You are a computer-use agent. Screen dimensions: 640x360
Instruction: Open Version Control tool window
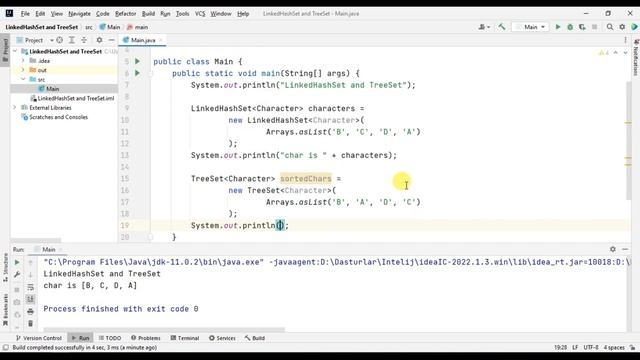pos(38,338)
